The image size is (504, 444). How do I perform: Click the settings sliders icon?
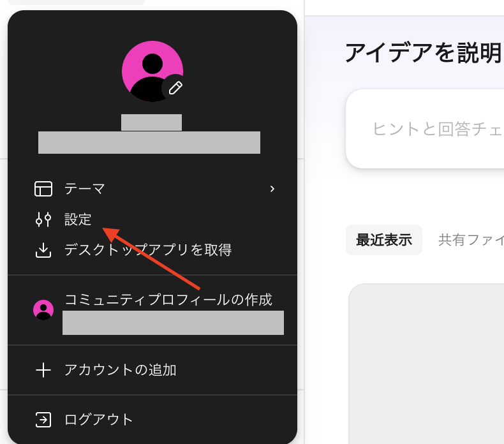[43, 219]
